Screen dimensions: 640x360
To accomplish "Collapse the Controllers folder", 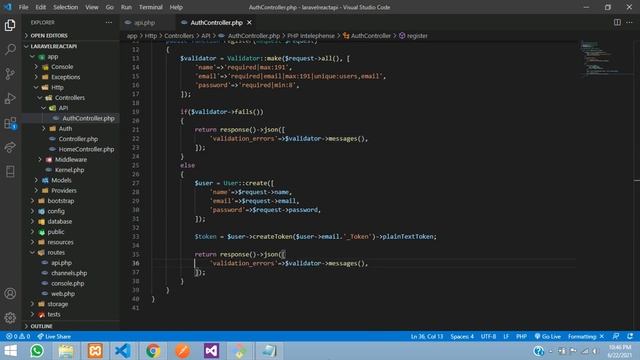I will click(x=70, y=98).
